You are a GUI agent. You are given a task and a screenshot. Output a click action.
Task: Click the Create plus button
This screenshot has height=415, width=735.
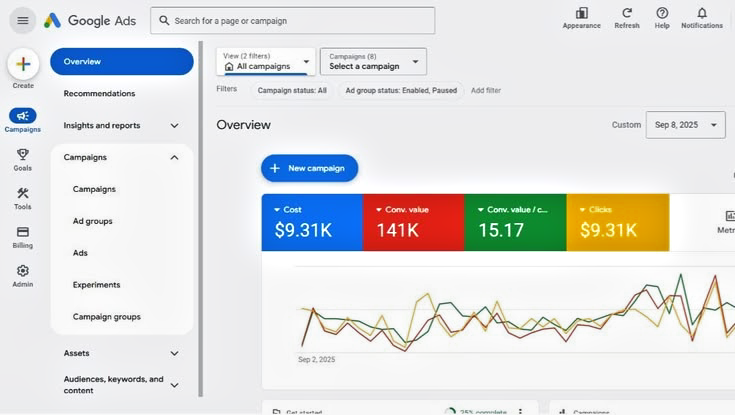pyautogui.click(x=23, y=64)
